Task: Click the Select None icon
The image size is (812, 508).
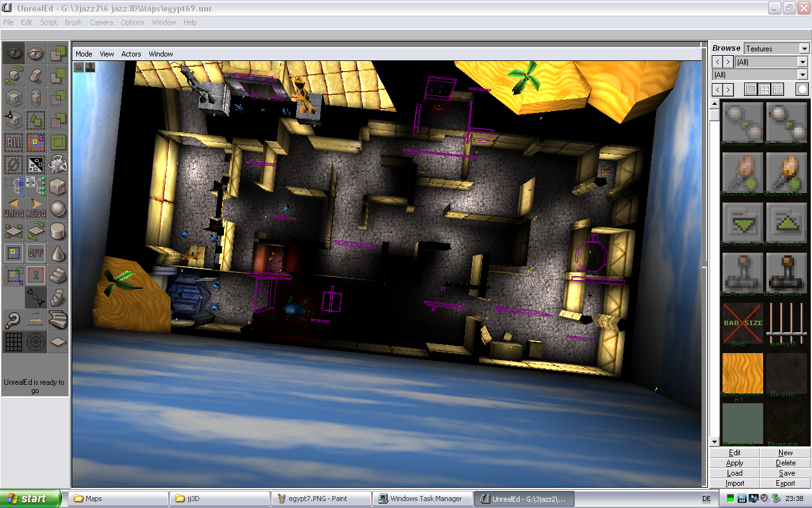Action: click(x=13, y=164)
